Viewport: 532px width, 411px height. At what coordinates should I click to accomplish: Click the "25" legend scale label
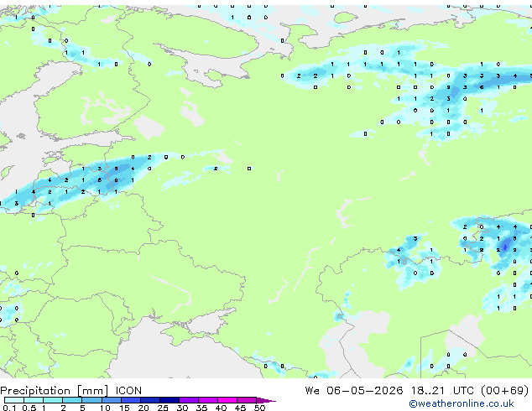pyautogui.click(x=163, y=408)
